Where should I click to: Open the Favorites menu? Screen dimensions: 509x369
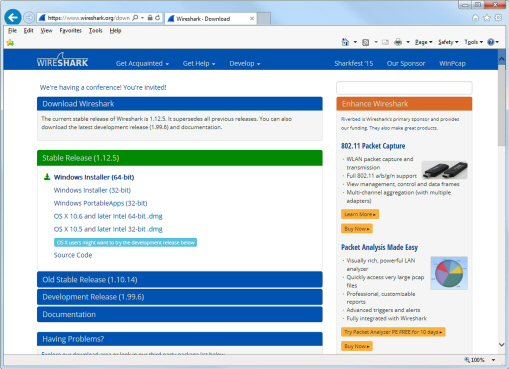tap(70, 31)
